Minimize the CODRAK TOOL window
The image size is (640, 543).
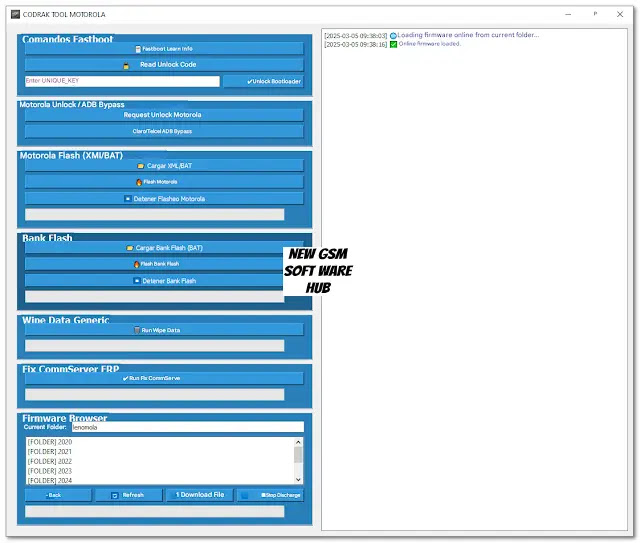click(x=568, y=14)
